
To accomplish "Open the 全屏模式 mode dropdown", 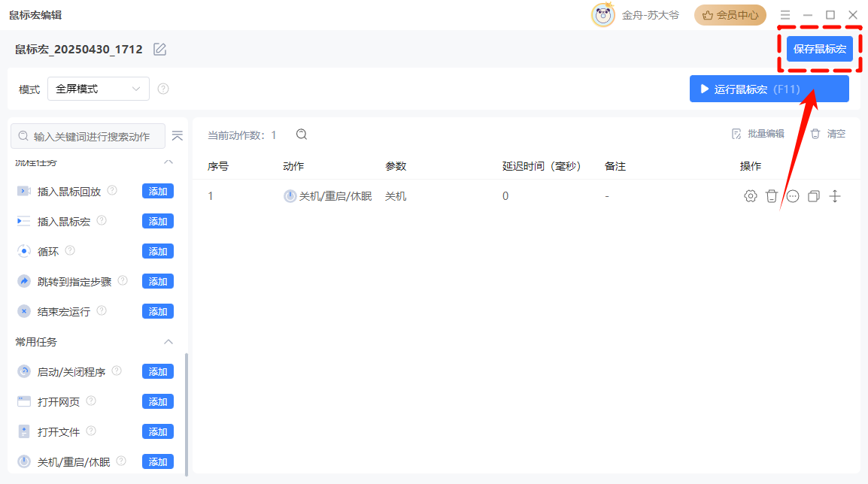I will click(x=99, y=89).
